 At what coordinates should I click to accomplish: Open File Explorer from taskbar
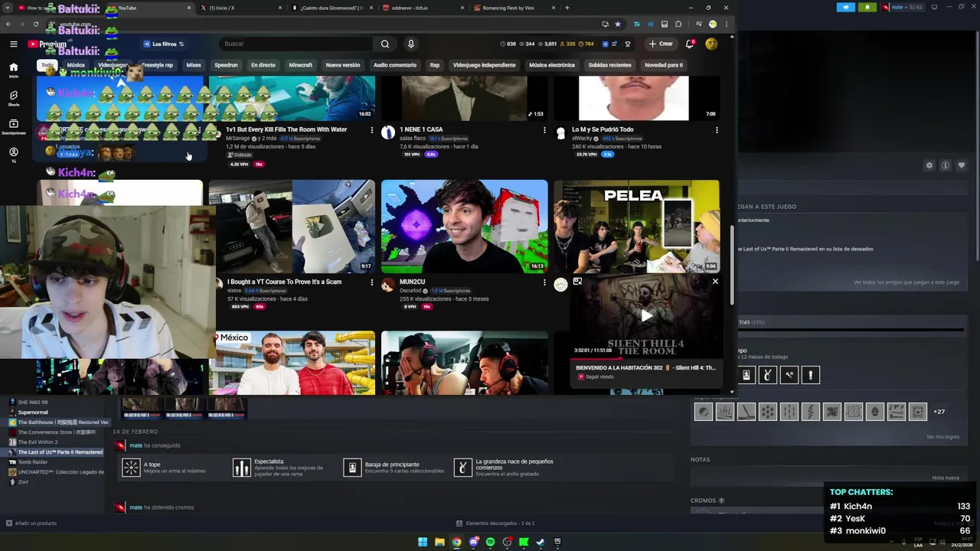(439, 542)
